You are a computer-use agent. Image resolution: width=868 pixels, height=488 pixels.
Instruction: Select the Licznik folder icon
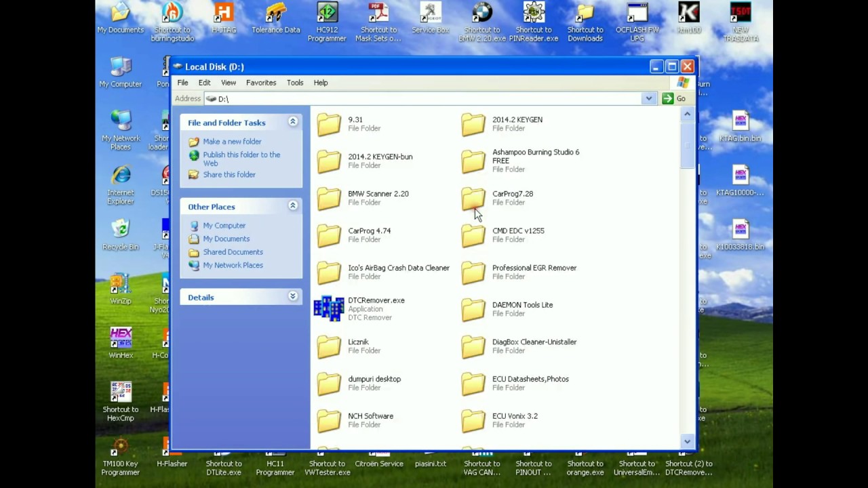click(329, 346)
